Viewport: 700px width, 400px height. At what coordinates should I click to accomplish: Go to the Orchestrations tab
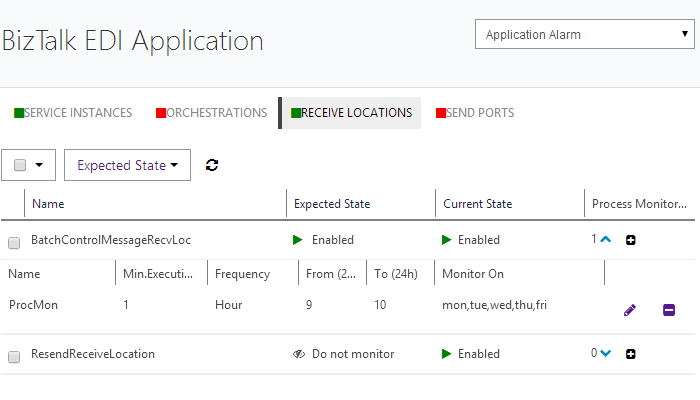pyautogui.click(x=211, y=113)
